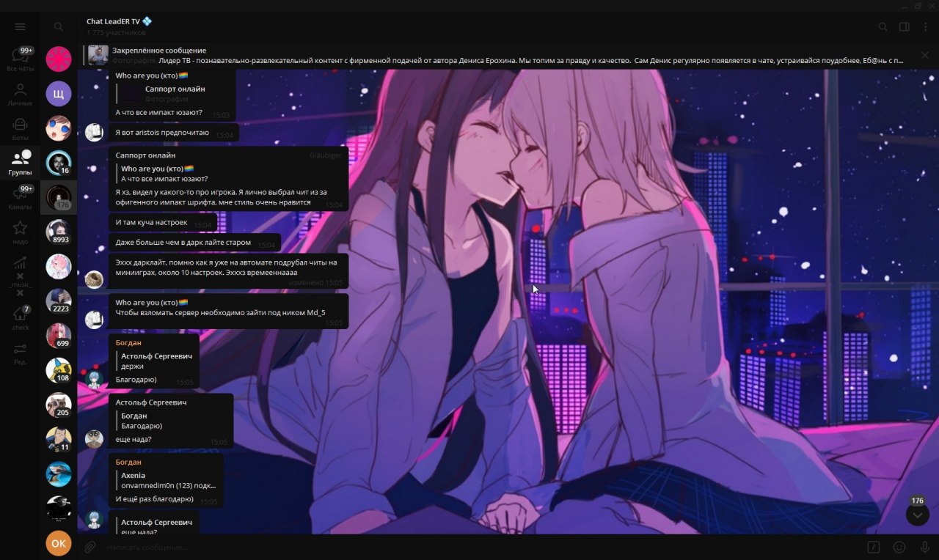
Task: Open the chat three-dot options menu
Action: click(925, 27)
